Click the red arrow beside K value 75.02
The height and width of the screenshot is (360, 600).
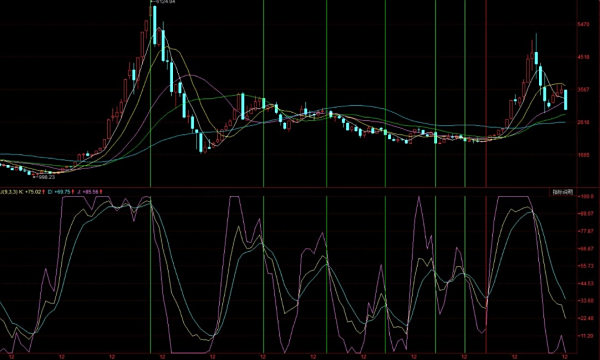pos(44,192)
